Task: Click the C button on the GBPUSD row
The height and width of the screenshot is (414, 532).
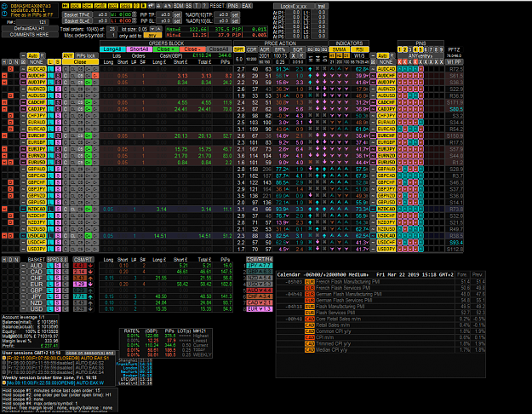Action: point(66,203)
